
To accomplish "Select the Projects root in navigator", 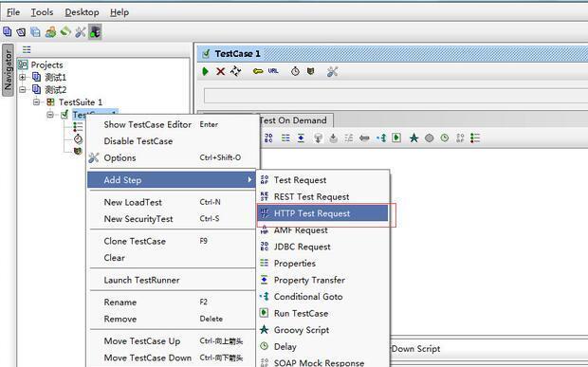I will click(x=46, y=64).
